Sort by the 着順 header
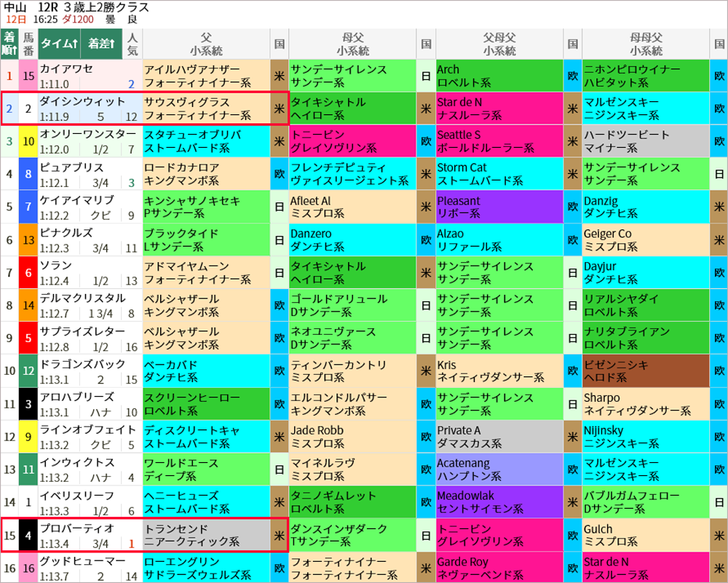This screenshot has height=583, width=728. point(9,44)
